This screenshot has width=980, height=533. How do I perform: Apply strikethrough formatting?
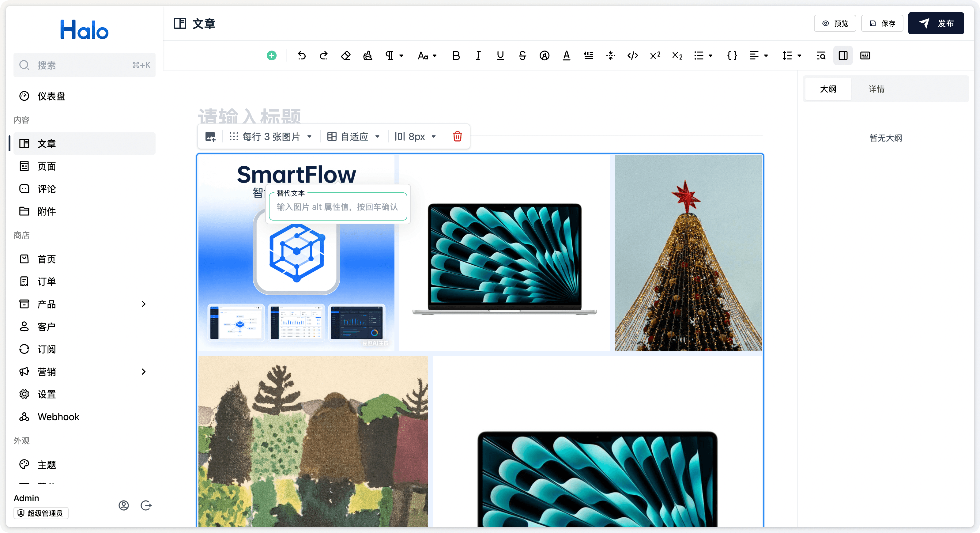pos(522,55)
